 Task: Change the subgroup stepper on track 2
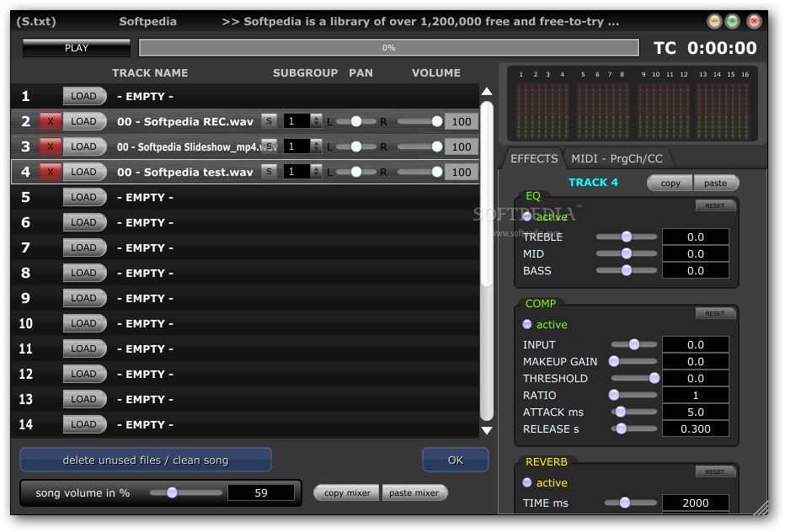point(315,121)
